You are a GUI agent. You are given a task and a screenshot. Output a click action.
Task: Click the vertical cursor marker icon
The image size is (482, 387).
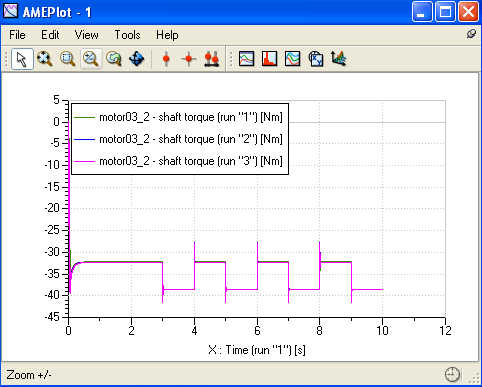pyautogui.click(x=166, y=59)
